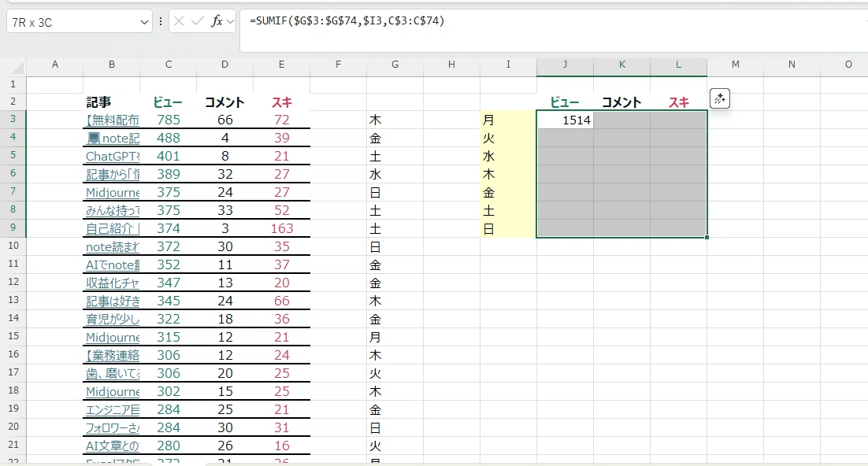Click the スキ header in column L
868x466 pixels.
pyautogui.click(x=679, y=102)
